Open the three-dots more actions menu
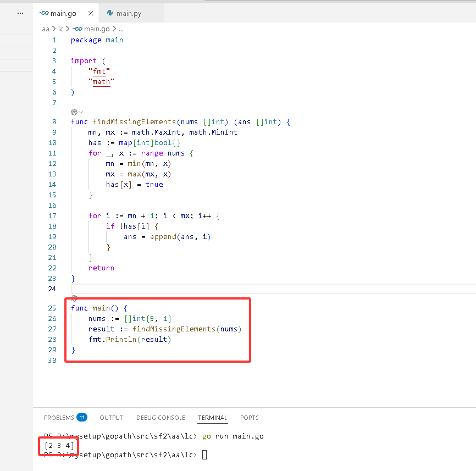Screen dimensions: 476x471 tap(20, 13)
